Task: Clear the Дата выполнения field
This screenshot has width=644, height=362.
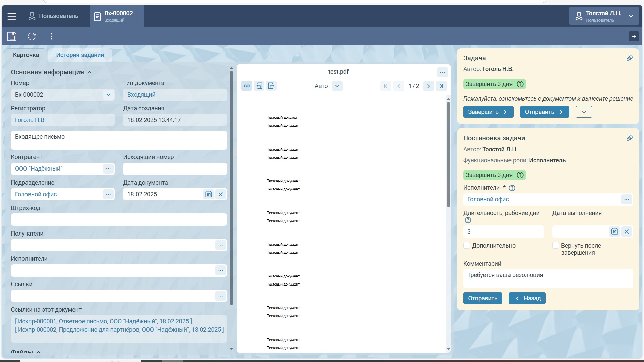Action: pyautogui.click(x=626, y=231)
